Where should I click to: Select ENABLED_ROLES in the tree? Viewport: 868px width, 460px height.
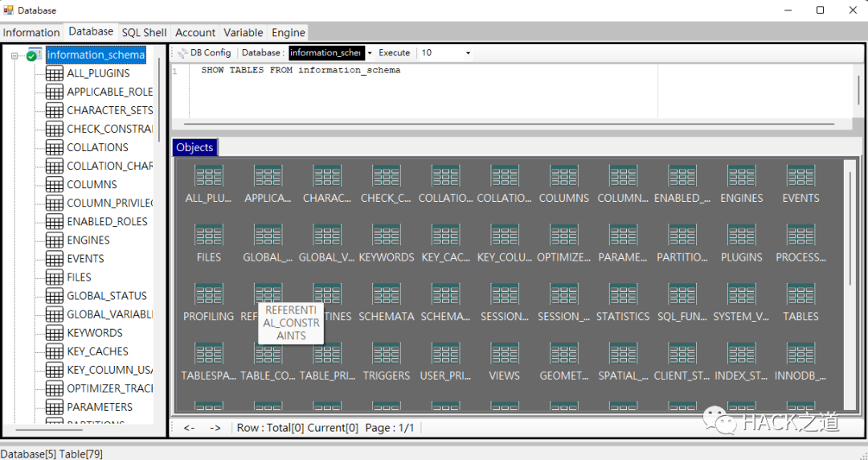tap(108, 222)
